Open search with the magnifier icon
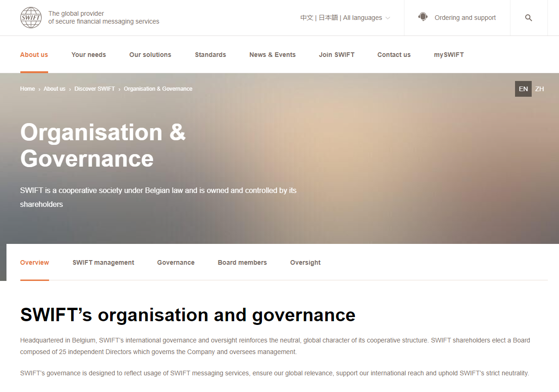Image resolution: width=559 pixels, height=392 pixels. pyautogui.click(x=528, y=18)
